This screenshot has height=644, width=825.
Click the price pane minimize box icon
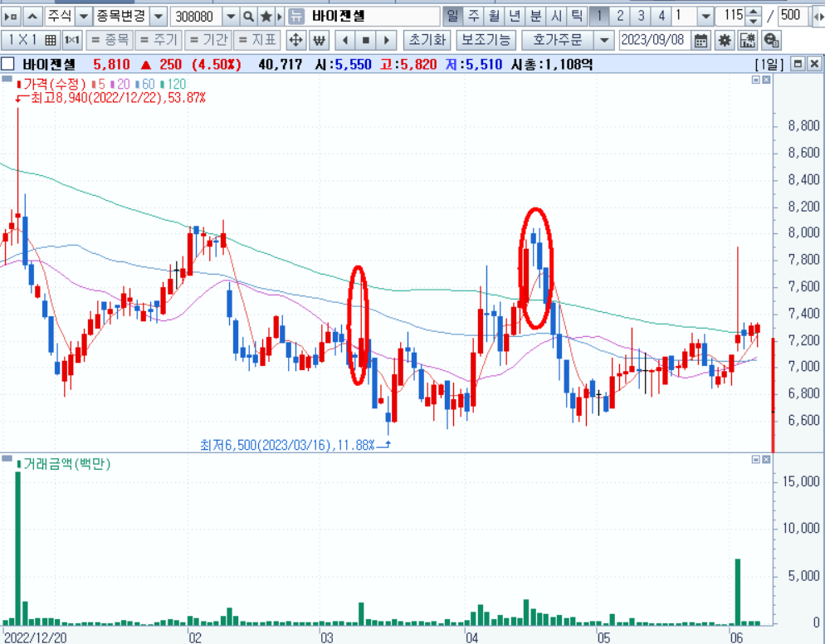pyautogui.click(x=756, y=80)
